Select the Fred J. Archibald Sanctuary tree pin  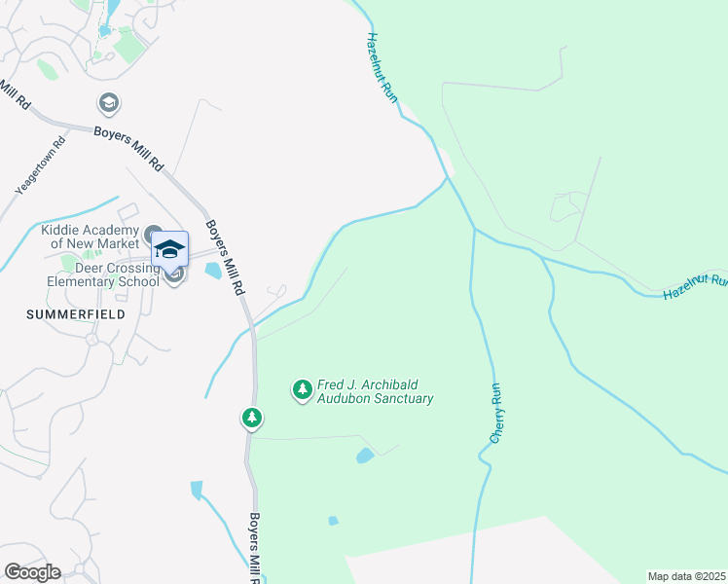click(303, 390)
